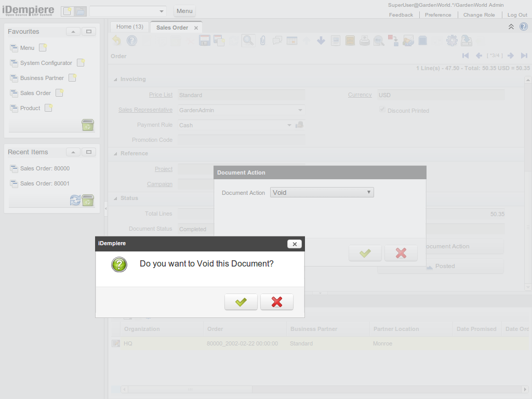This screenshot has width=532, height=399.
Task: Collapse the Favourites panel
Action: (x=73, y=32)
